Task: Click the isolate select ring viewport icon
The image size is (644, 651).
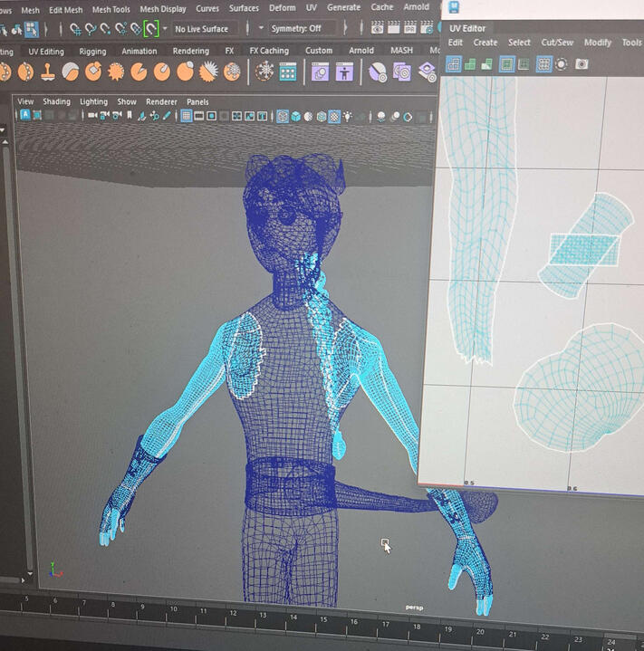Action: [x=408, y=118]
